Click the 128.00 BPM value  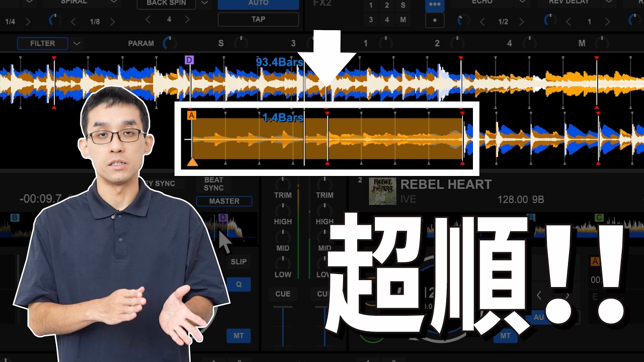(514, 200)
